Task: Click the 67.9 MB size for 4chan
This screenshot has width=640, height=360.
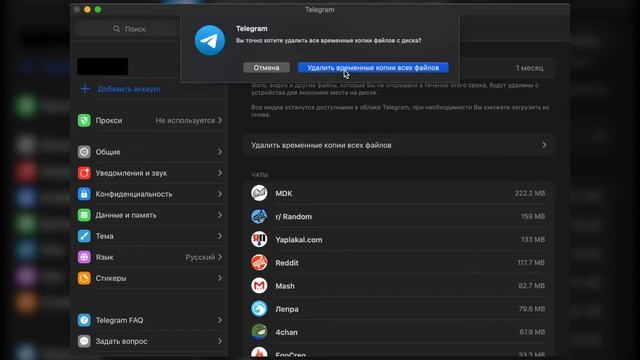Action: pyautogui.click(x=532, y=332)
